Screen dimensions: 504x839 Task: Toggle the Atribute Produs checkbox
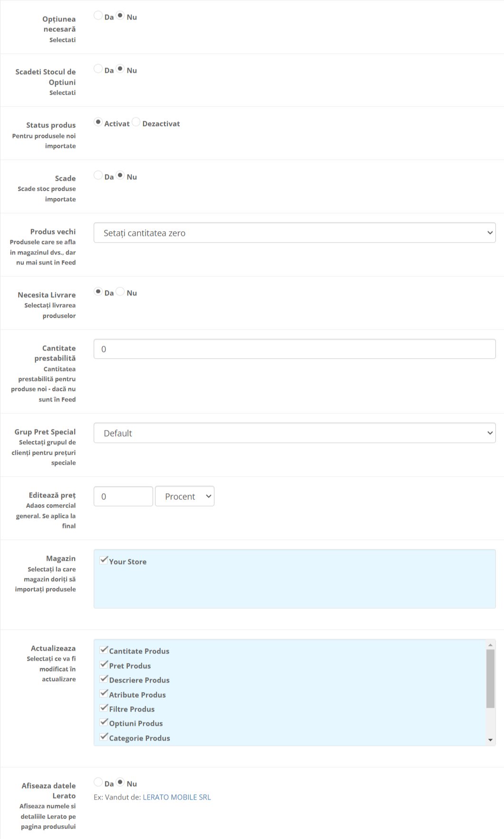pyautogui.click(x=104, y=693)
